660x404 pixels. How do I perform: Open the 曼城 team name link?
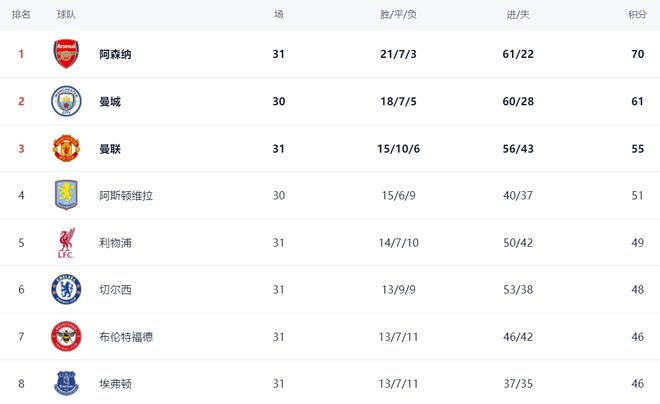[110, 101]
